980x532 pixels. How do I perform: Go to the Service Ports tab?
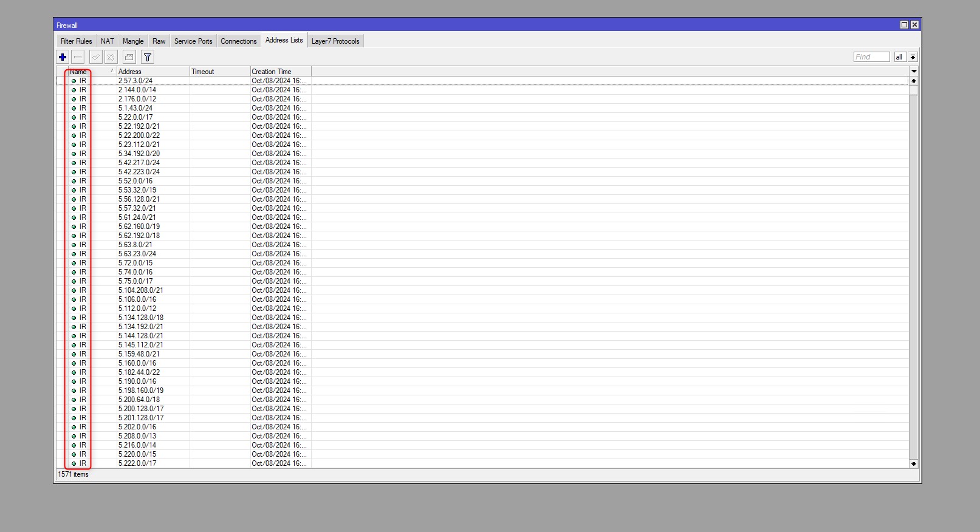193,41
